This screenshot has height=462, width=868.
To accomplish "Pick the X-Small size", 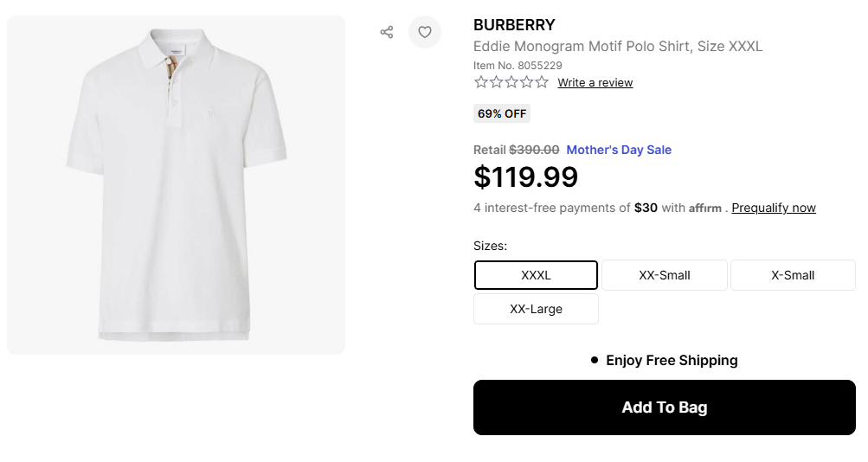I will [x=793, y=275].
